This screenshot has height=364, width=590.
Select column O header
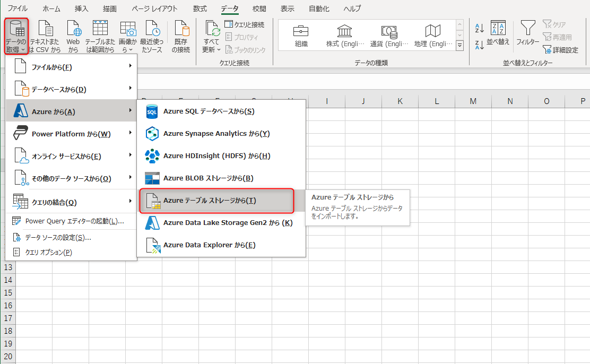click(x=546, y=101)
